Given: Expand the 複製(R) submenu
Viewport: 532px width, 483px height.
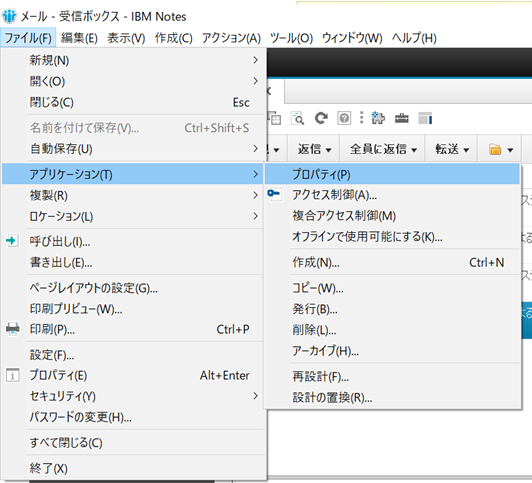Looking at the screenshot, I should pyautogui.click(x=133, y=195).
